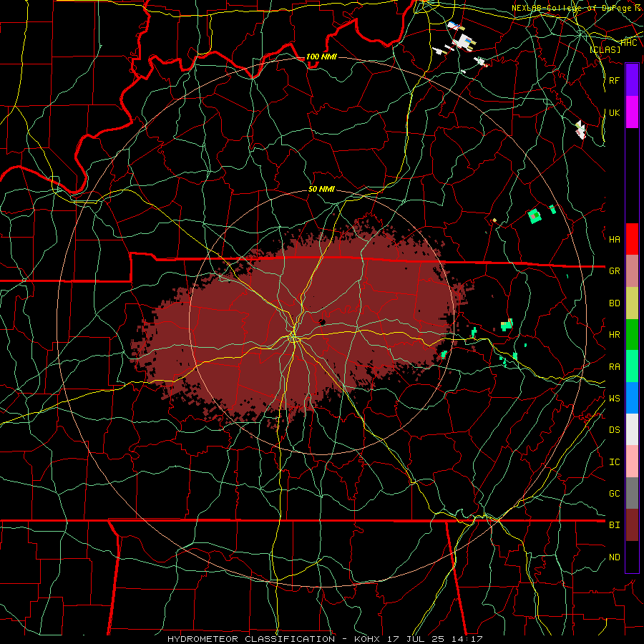Click the '14:17' timestamp text
The width and height of the screenshot is (644, 644).
(x=469, y=639)
